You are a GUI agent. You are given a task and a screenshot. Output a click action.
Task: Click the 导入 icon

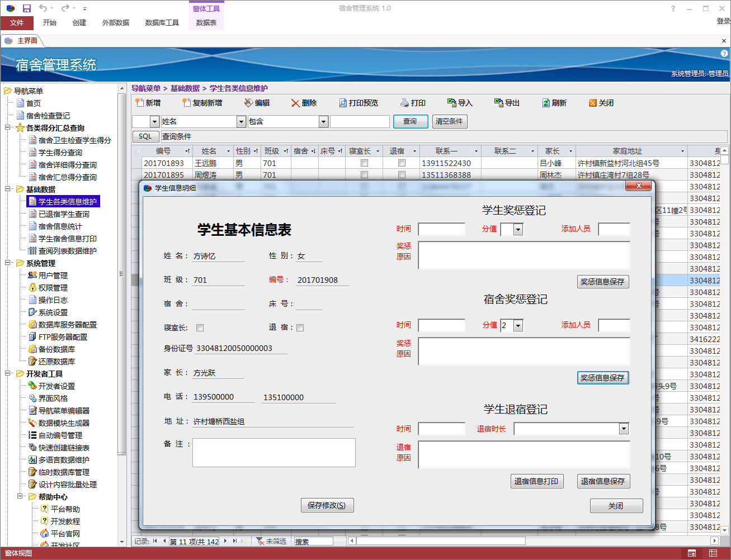pyautogui.click(x=452, y=103)
